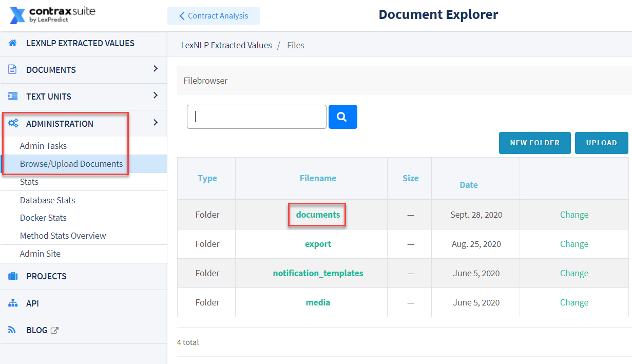Open Admin Tasks submenu item

click(x=43, y=146)
